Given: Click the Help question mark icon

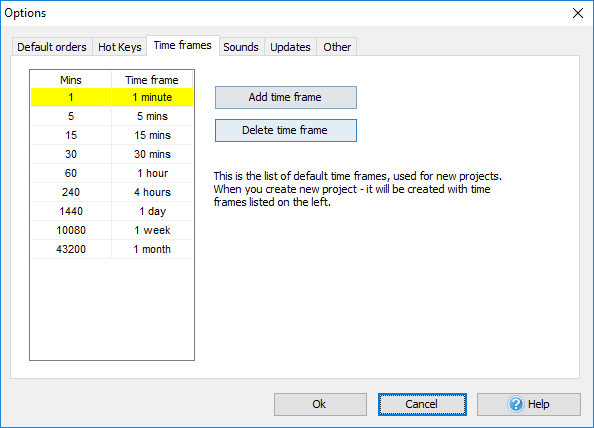Looking at the screenshot, I should point(516,404).
